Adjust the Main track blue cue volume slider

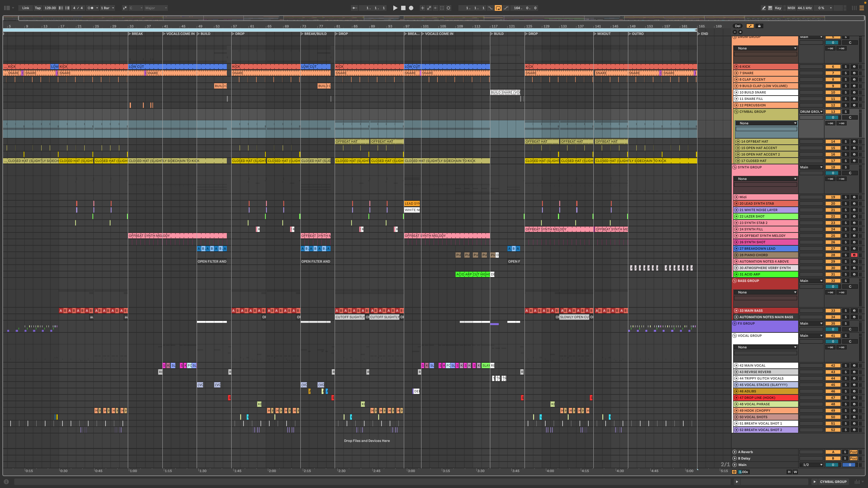click(850, 465)
